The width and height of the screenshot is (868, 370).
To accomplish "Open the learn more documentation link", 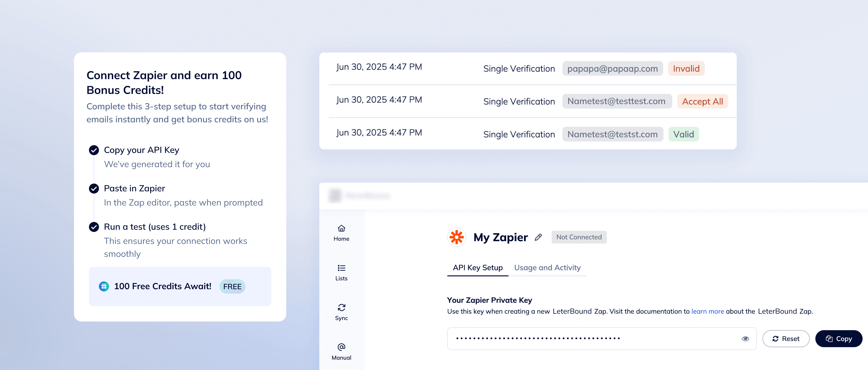I will (x=707, y=311).
